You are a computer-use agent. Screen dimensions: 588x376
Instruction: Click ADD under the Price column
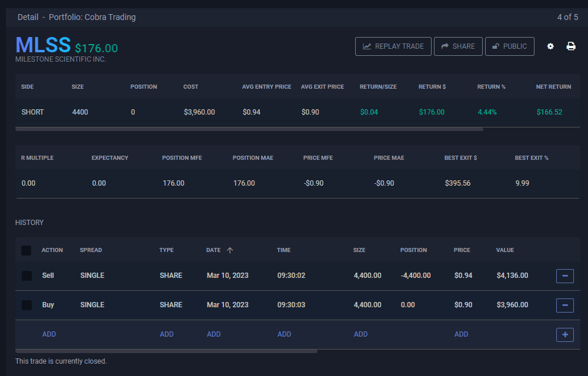click(x=461, y=334)
